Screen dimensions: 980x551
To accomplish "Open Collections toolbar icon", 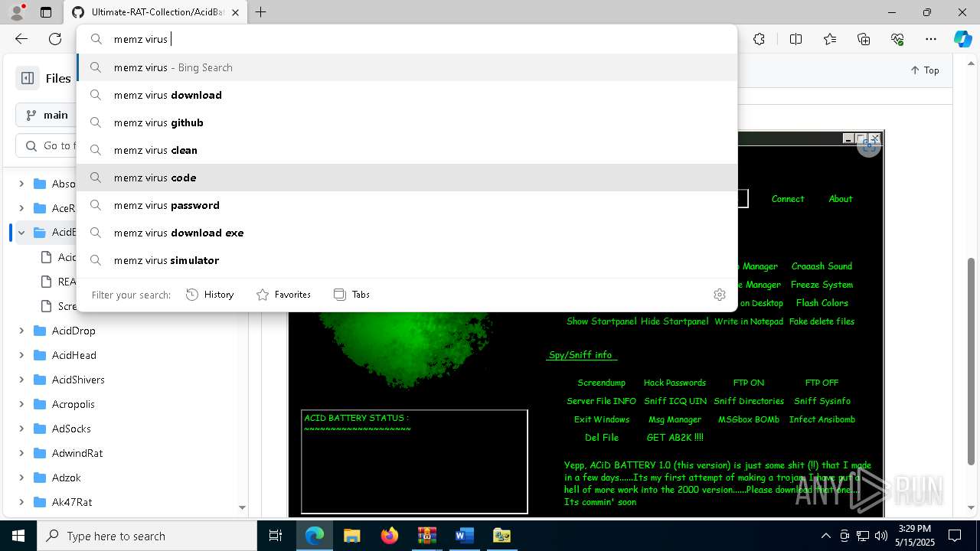I will [864, 39].
